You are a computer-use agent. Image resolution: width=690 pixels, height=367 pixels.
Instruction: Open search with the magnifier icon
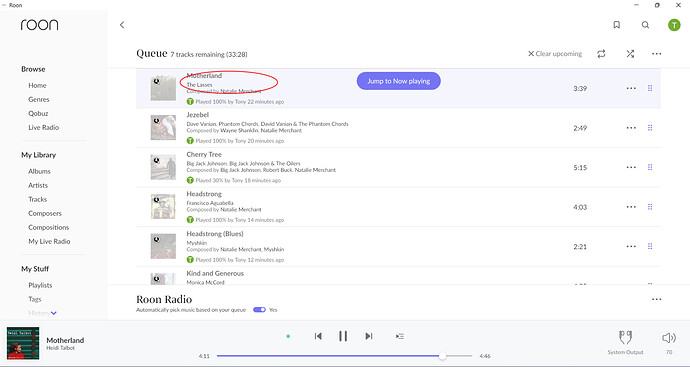click(645, 25)
